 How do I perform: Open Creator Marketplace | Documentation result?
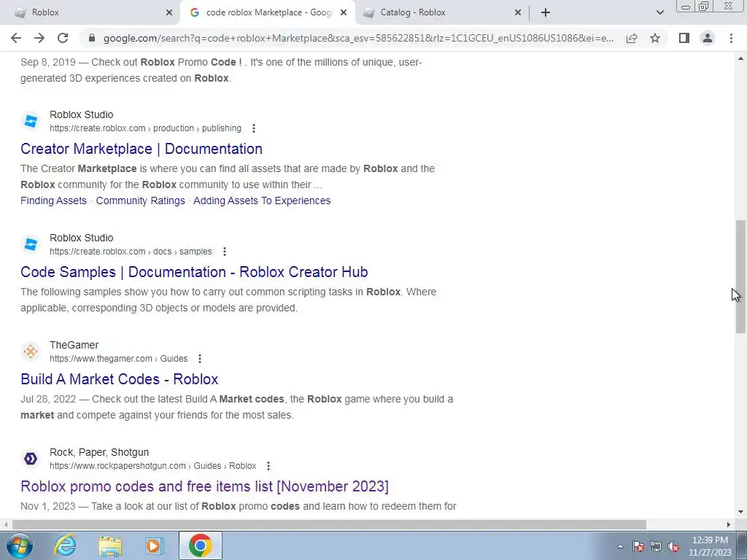(142, 149)
